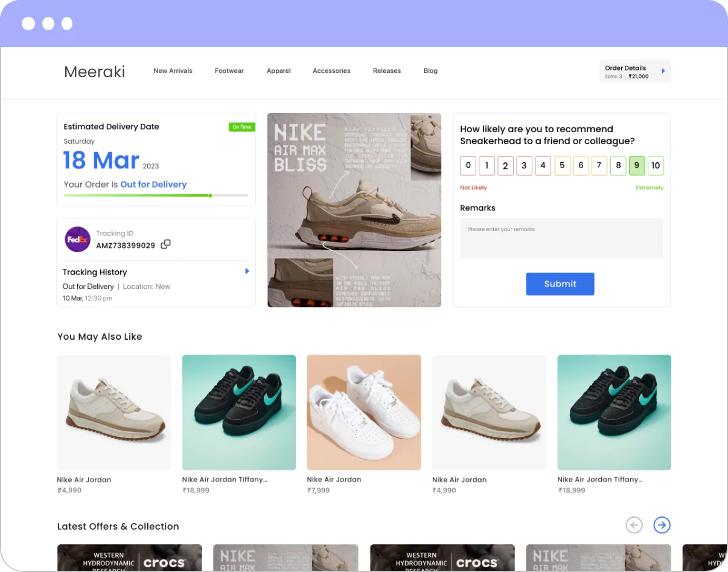Pick rating 10 Extremely likely
Screen dimensions: 728x572
[656, 165]
